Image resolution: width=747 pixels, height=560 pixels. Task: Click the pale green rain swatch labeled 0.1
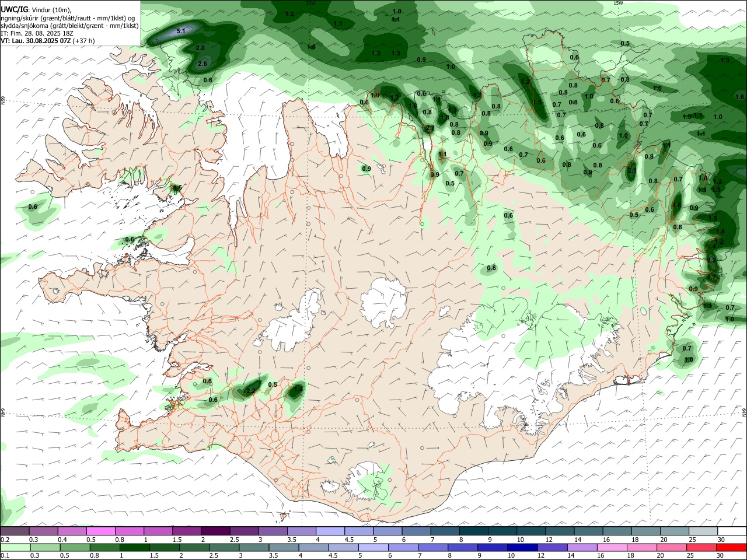click(15, 547)
